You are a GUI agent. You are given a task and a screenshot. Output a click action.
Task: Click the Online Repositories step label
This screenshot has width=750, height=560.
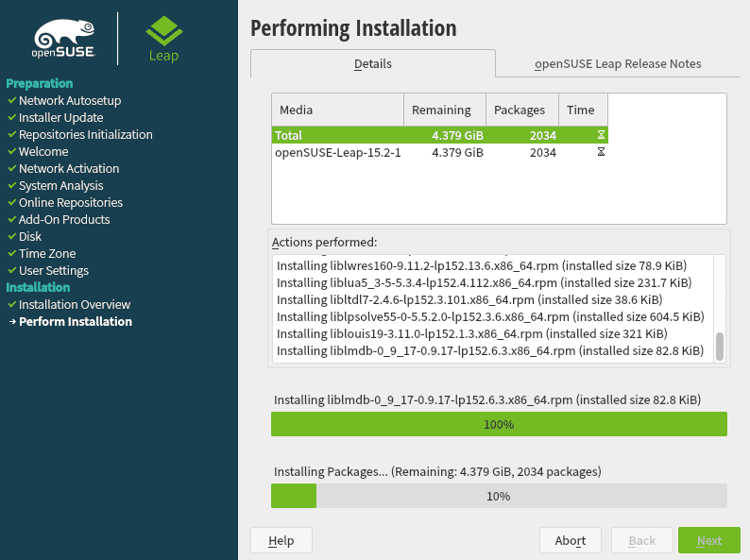(71, 203)
